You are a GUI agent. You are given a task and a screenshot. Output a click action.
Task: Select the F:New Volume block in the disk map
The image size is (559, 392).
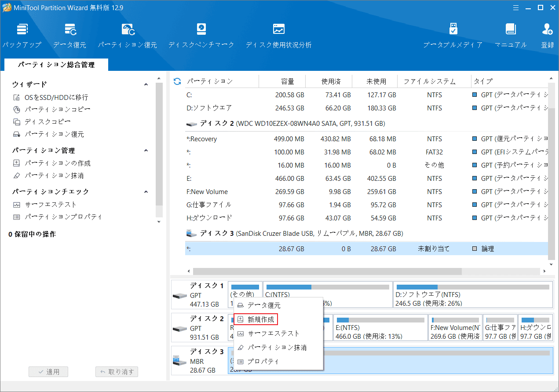point(455,328)
